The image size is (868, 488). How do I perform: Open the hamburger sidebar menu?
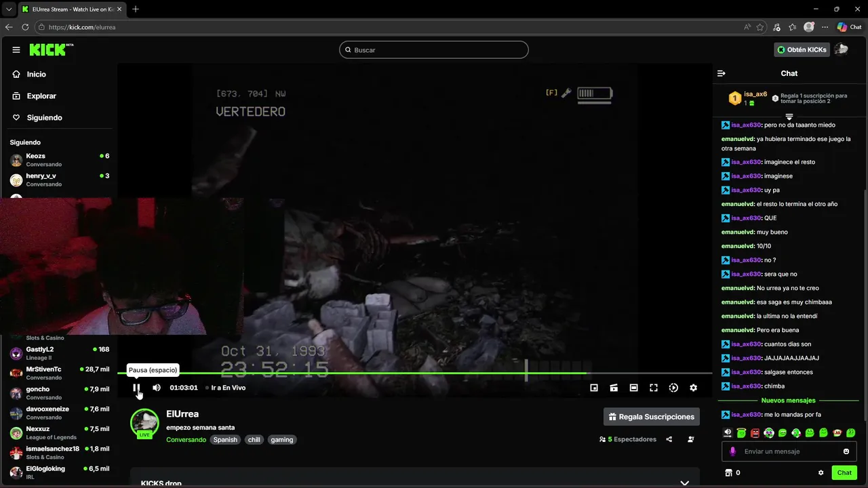click(x=16, y=49)
